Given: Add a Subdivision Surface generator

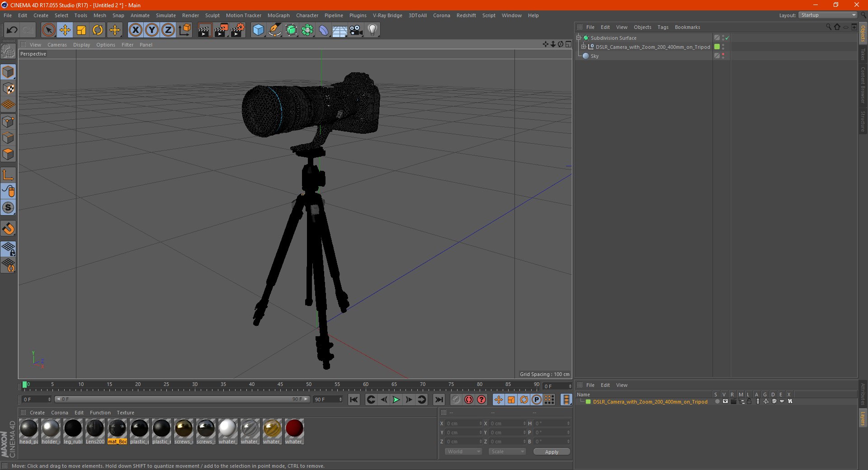Looking at the screenshot, I should coord(291,30).
